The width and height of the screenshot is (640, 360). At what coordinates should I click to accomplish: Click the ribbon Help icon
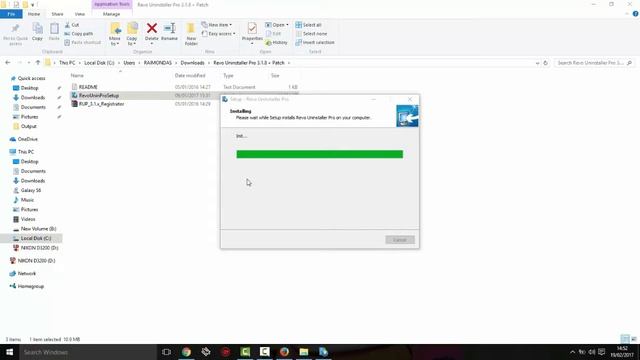pos(636,14)
